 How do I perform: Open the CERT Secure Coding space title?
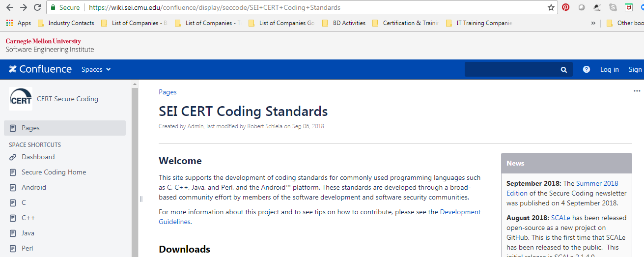click(x=67, y=99)
